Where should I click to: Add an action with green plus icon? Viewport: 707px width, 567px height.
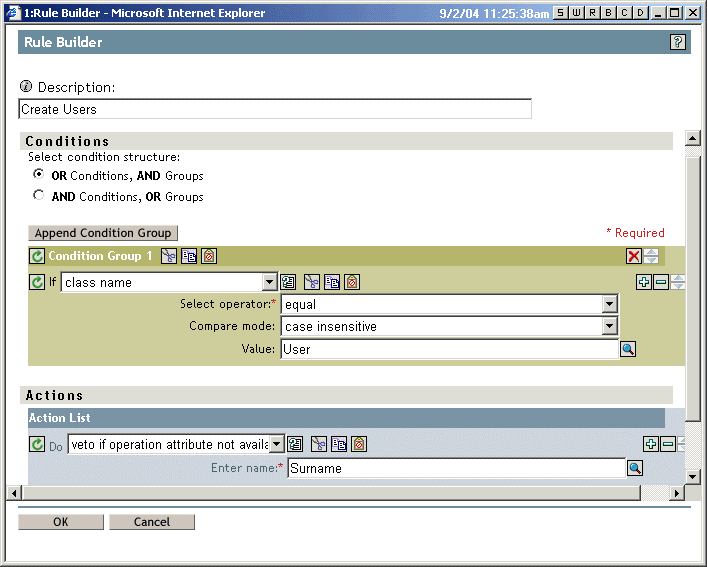[650, 444]
